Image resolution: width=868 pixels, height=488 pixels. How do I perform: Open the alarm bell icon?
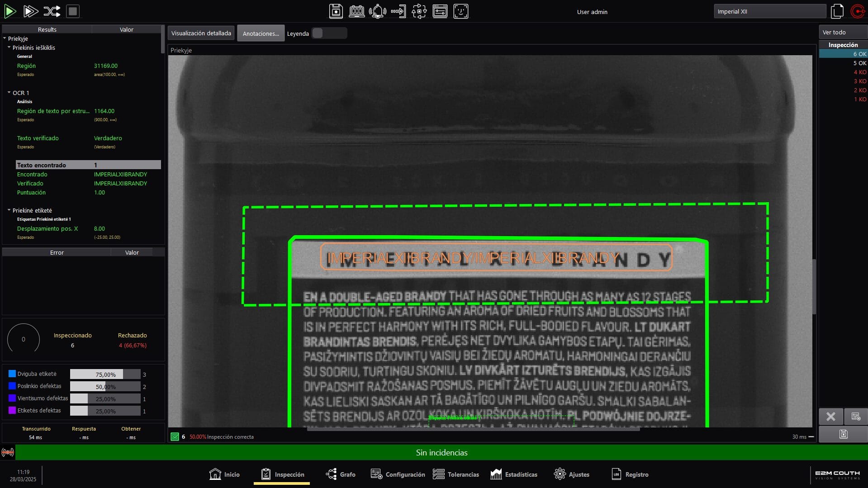(x=377, y=11)
